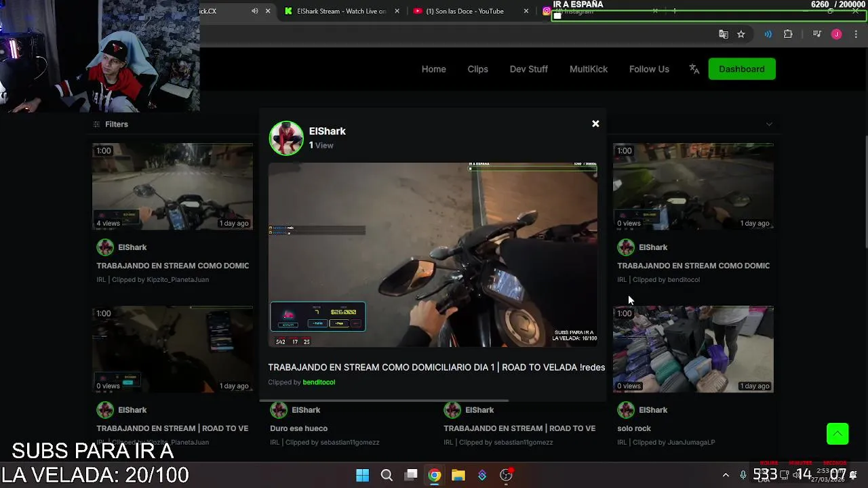Image resolution: width=868 pixels, height=488 pixels.
Task: Open the Dev Stuff menu
Action: point(529,69)
